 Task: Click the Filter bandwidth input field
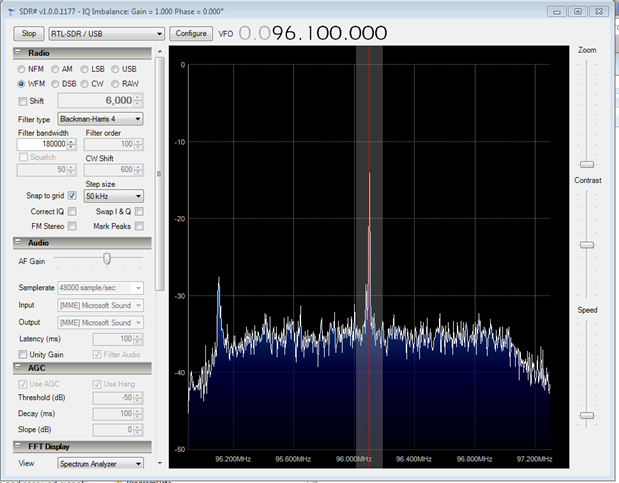coord(42,144)
